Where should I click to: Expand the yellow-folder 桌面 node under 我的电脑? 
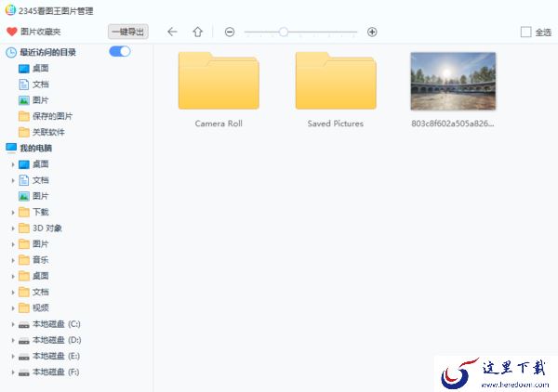(13, 277)
